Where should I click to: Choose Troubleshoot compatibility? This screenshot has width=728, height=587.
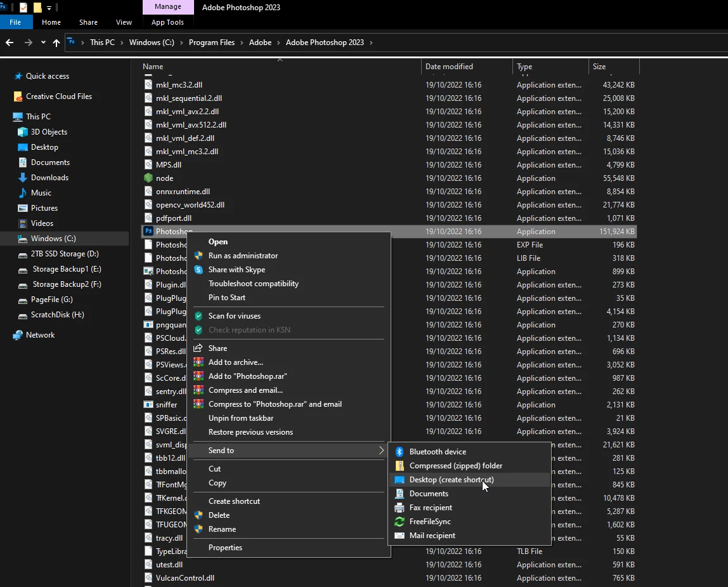[x=254, y=284]
